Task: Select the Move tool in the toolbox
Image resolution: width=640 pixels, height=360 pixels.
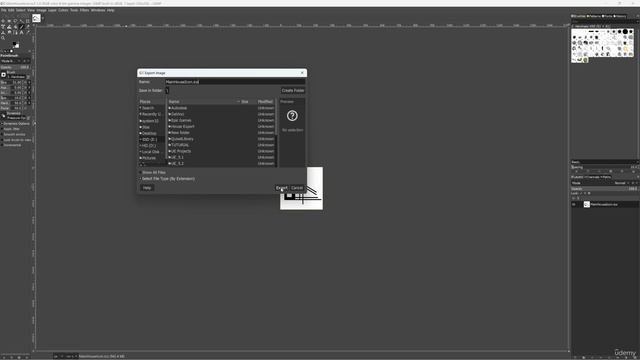Action: [x=3, y=21]
